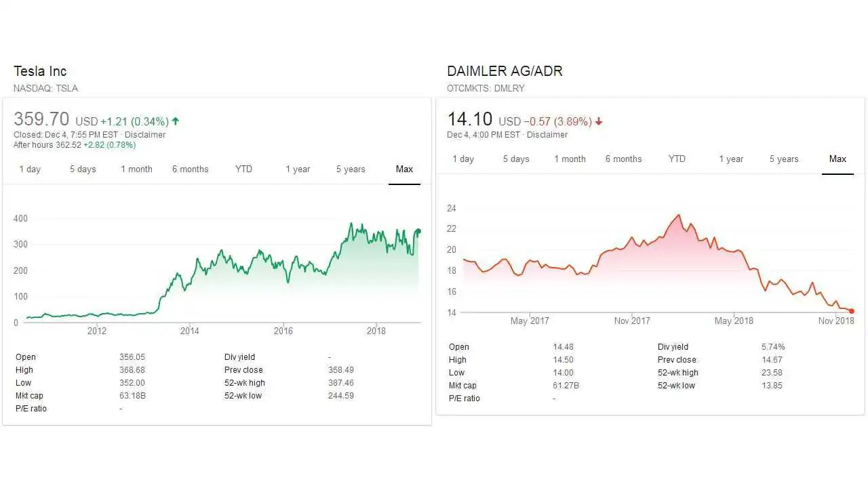View Daimler '1 year' chart
The image size is (868, 488).
(x=731, y=159)
